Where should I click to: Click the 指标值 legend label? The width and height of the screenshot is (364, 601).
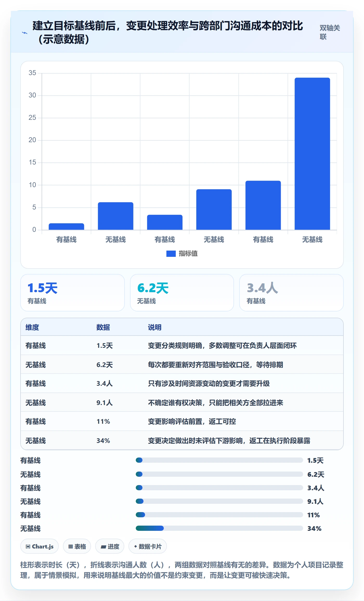click(x=188, y=254)
